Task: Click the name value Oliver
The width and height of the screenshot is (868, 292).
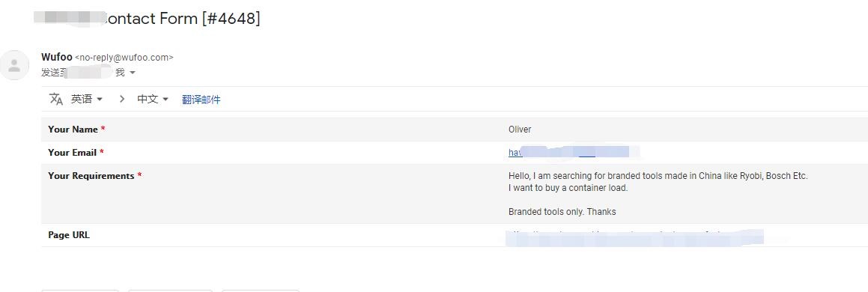Action: [x=520, y=130]
